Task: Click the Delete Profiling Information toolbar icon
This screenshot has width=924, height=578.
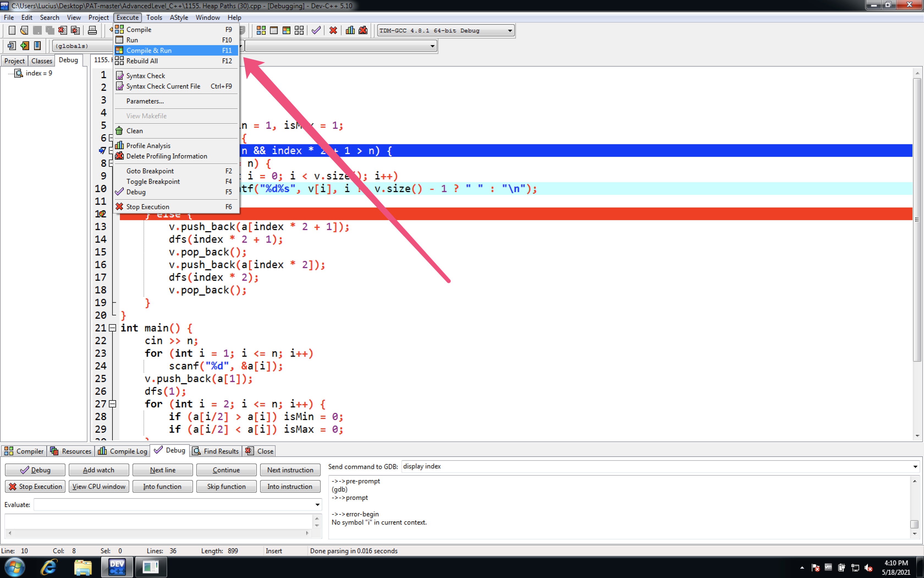Action: pyautogui.click(x=363, y=30)
